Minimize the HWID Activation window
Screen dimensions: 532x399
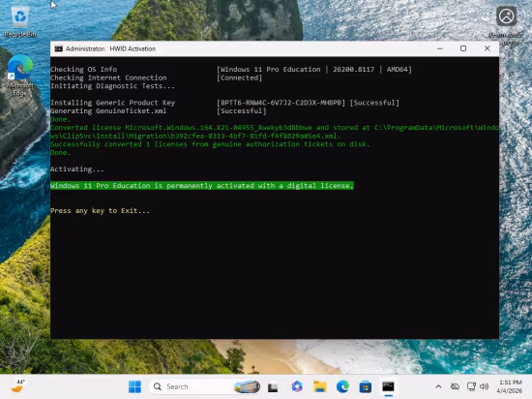(x=440, y=48)
